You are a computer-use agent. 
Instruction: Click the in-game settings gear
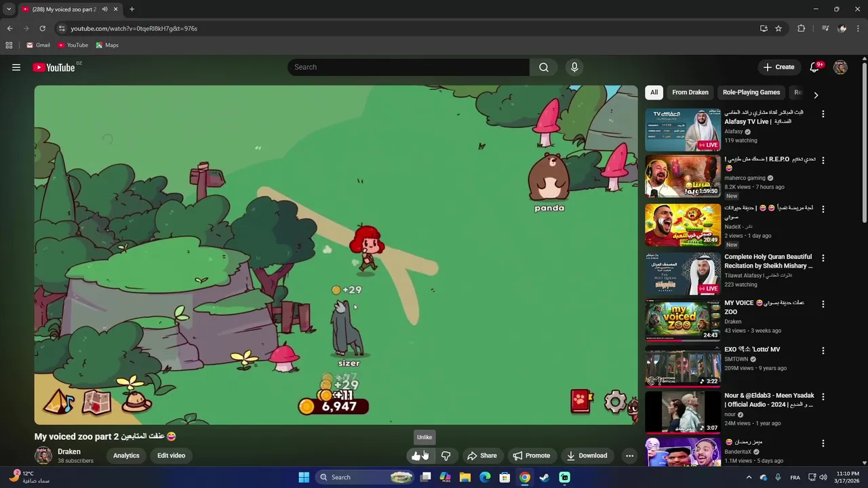pos(614,402)
